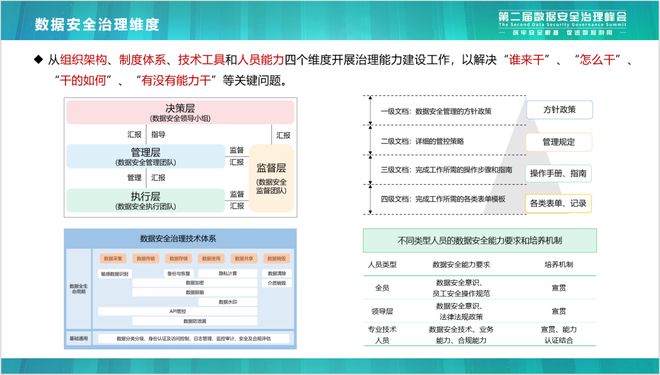Select the 领导层 table row label
The height and width of the screenshot is (375, 660).
(x=382, y=311)
